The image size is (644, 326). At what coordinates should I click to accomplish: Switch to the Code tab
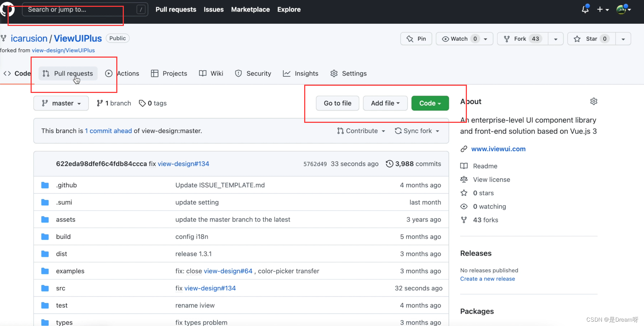coord(17,73)
